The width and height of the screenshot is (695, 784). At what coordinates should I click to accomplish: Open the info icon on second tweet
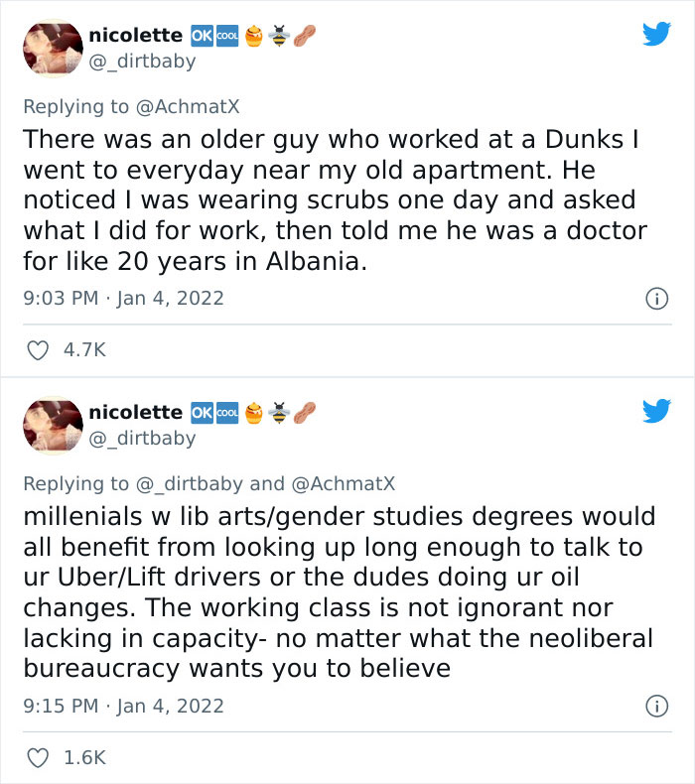click(656, 706)
